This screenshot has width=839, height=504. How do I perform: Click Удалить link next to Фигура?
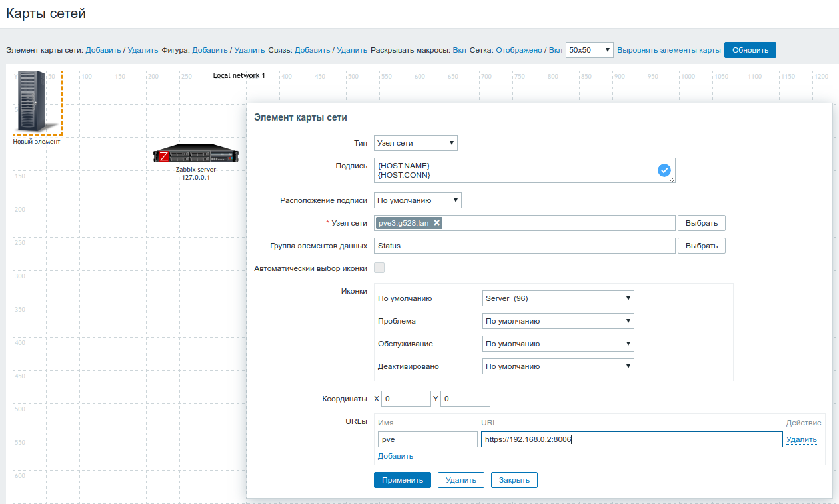pyautogui.click(x=250, y=50)
